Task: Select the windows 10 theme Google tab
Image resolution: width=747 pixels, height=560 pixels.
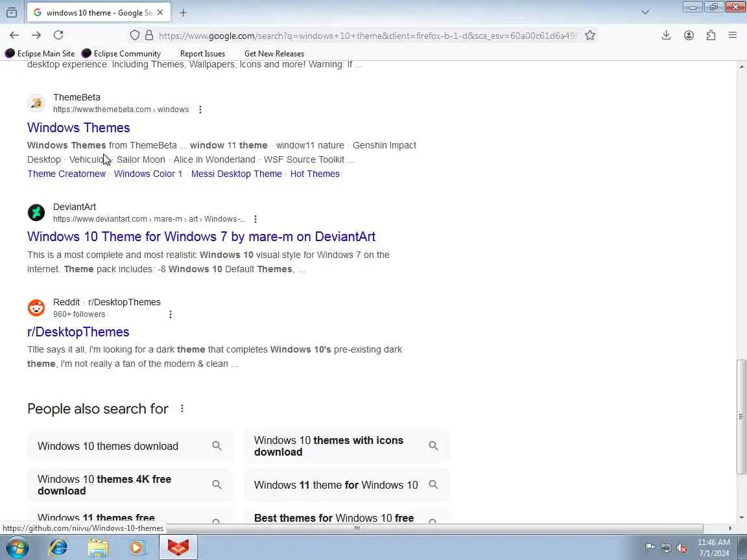Action: pyautogui.click(x=99, y=13)
